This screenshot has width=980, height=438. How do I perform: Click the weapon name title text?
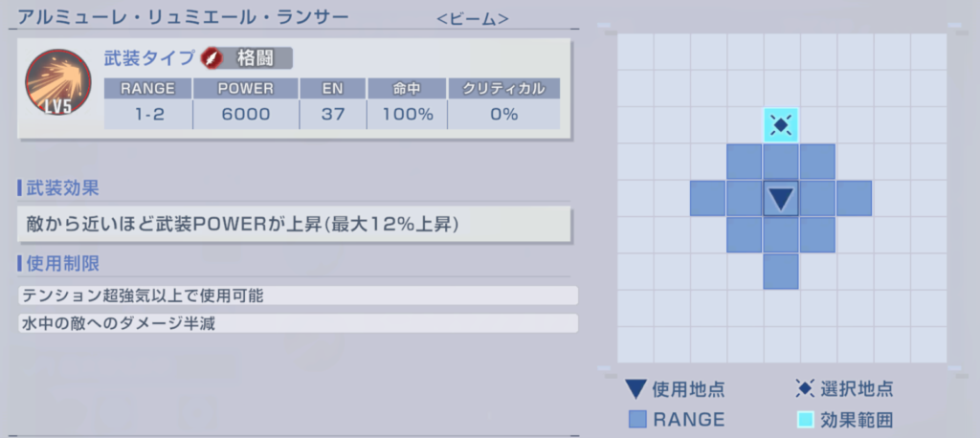click(x=183, y=18)
